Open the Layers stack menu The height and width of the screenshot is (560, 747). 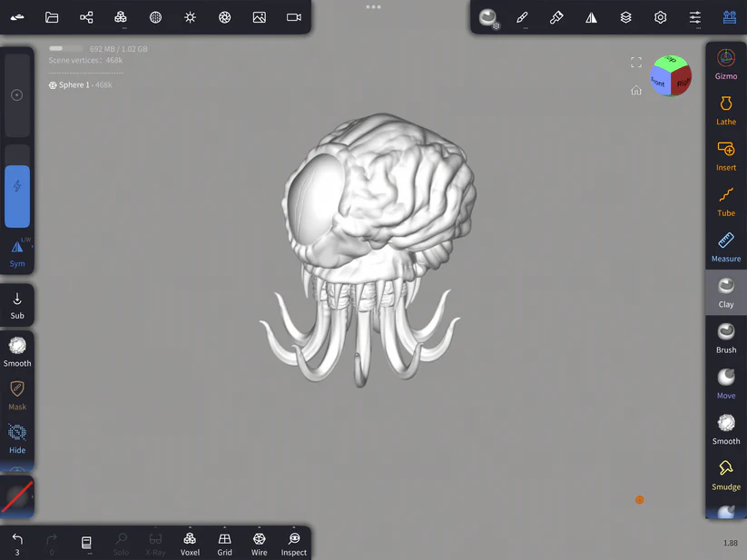click(626, 17)
